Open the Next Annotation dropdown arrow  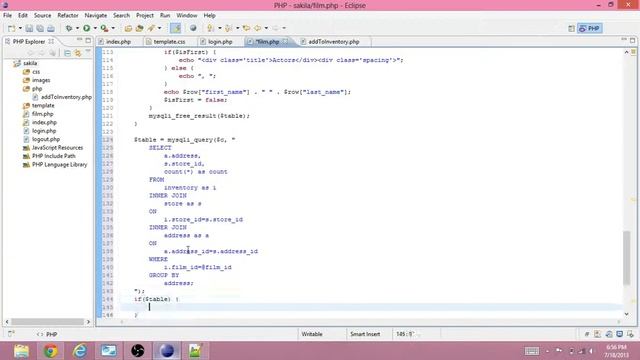pos(220,28)
